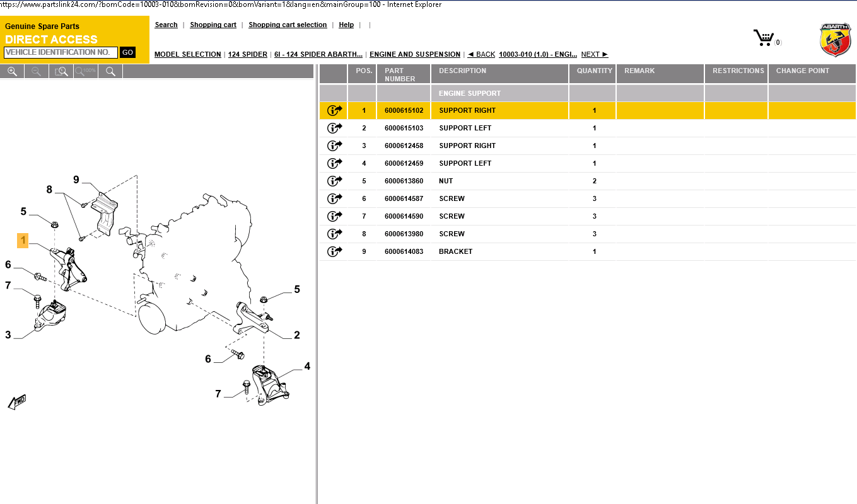Image resolution: width=857 pixels, height=504 pixels.
Task: Open info icon for part 6000612459
Action: pyautogui.click(x=334, y=163)
